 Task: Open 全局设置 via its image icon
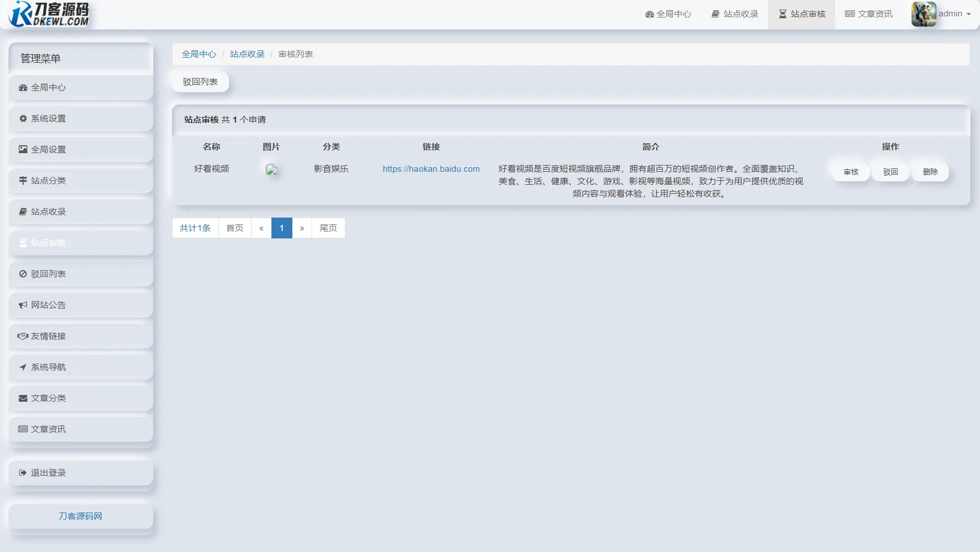[x=23, y=149]
